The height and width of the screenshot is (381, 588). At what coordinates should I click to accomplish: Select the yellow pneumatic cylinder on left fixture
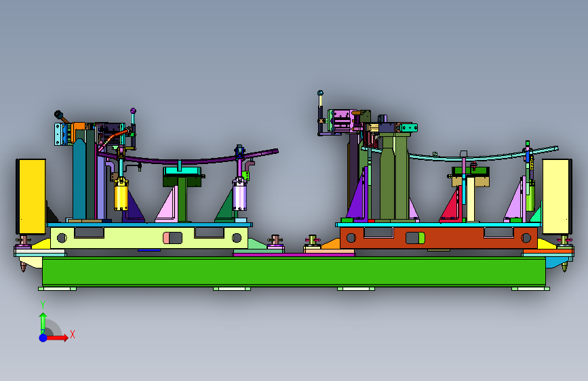point(121,195)
